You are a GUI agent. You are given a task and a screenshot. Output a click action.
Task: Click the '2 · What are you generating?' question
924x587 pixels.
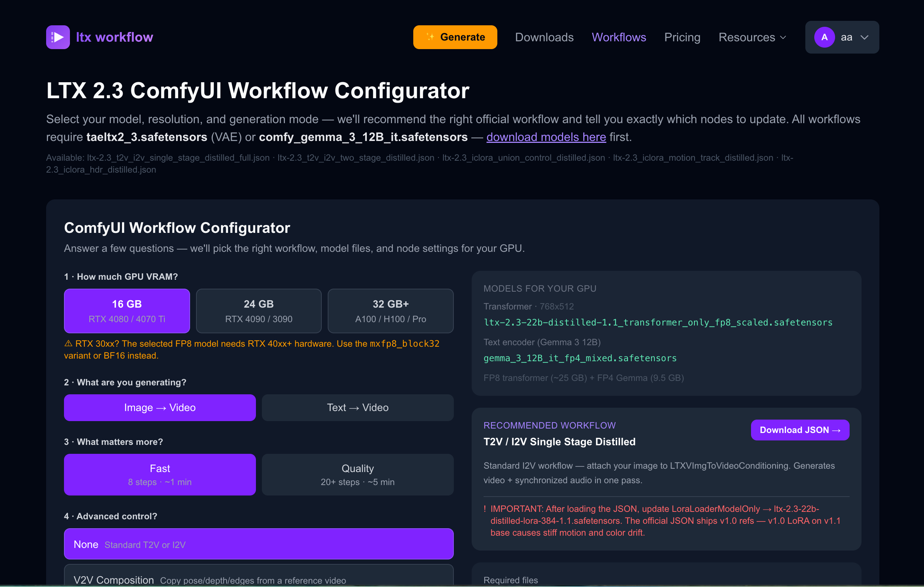tap(125, 382)
